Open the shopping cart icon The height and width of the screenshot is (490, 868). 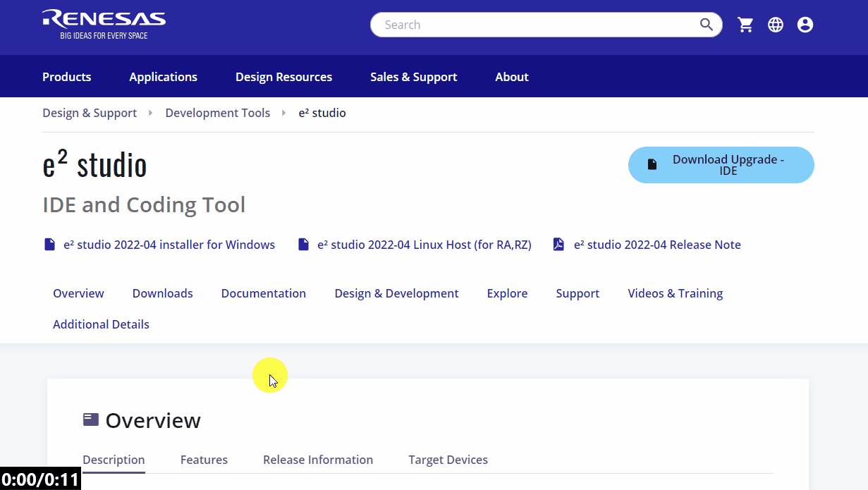(745, 24)
